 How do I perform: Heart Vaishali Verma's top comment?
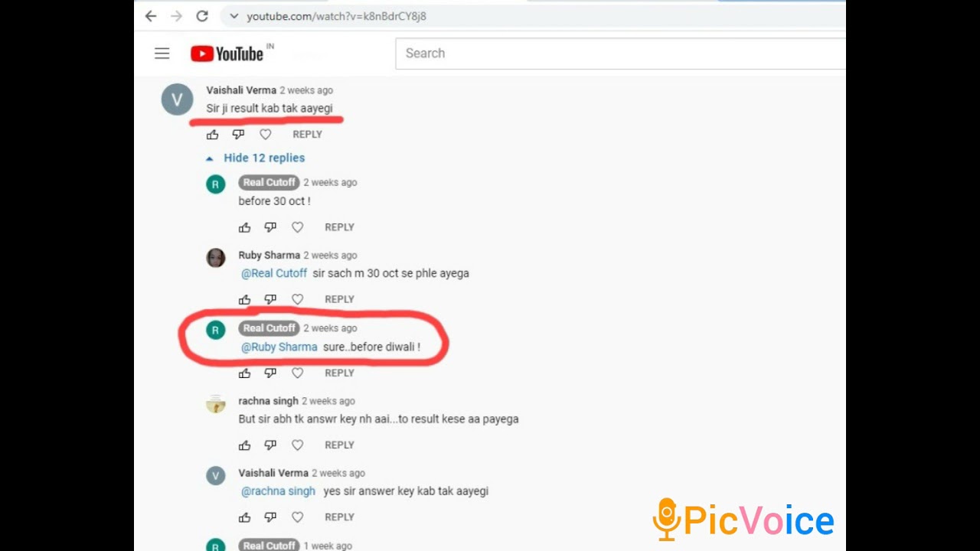(x=265, y=135)
